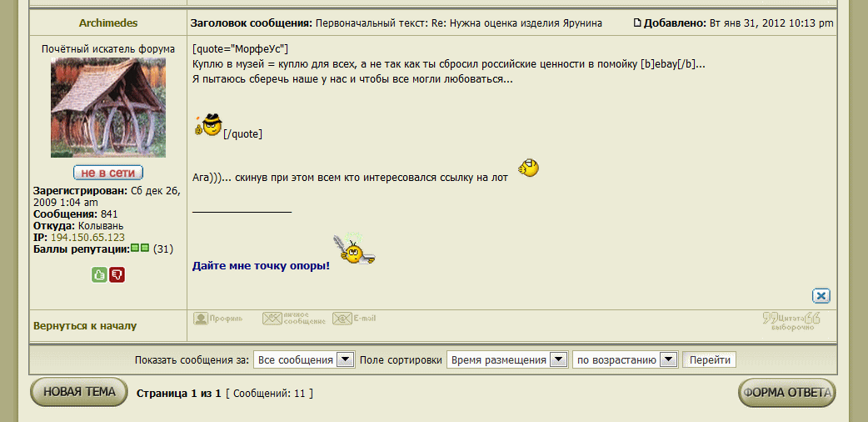
Task: Expand the 'по возрастанию' order dropdown
Action: click(625, 360)
